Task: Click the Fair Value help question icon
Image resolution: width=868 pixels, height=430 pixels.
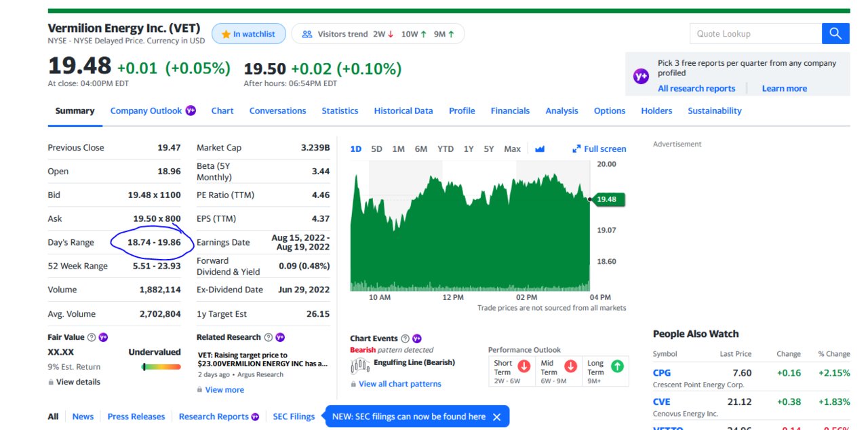Action: pyautogui.click(x=92, y=337)
